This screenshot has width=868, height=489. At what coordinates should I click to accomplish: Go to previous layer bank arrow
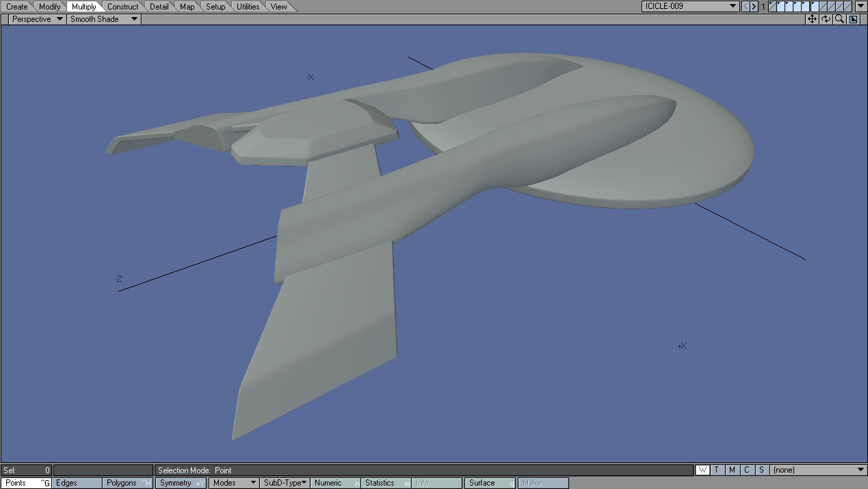[x=746, y=6]
